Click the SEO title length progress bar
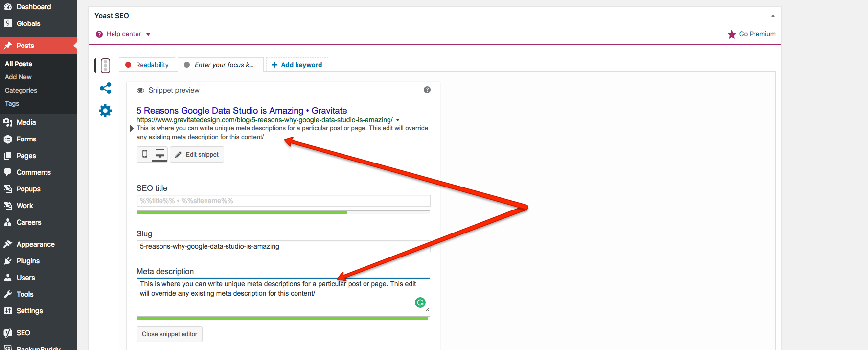Image resolution: width=868 pixels, height=350 pixels. pyautogui.click(x=283, y=212)
